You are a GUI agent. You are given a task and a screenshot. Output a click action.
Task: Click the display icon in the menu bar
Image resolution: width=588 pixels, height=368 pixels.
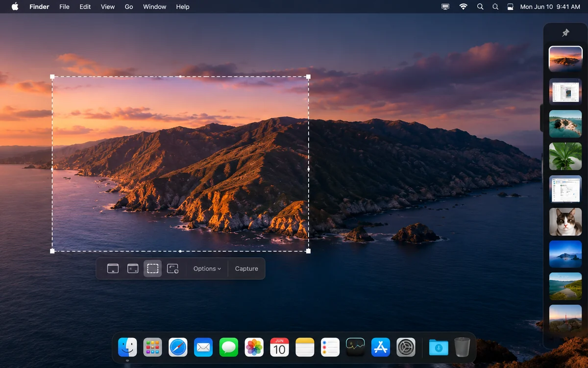click(445, 7)
